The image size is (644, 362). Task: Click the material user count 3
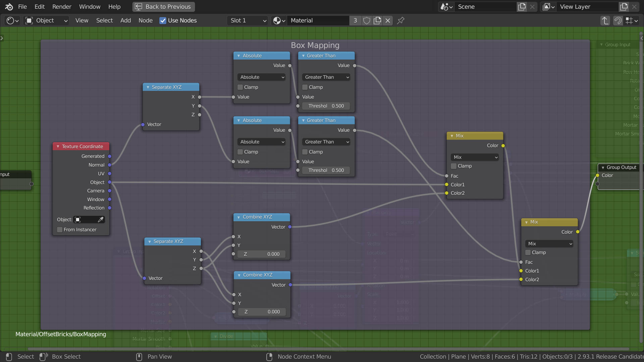[x=355, y=20]
